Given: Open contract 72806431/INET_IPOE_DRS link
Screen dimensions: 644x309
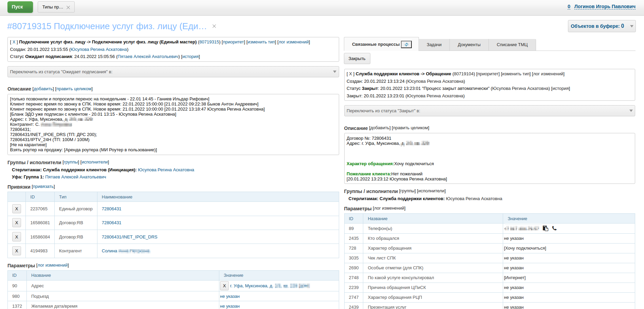Looking at the screenshot, I should click(x=129, y=237).
